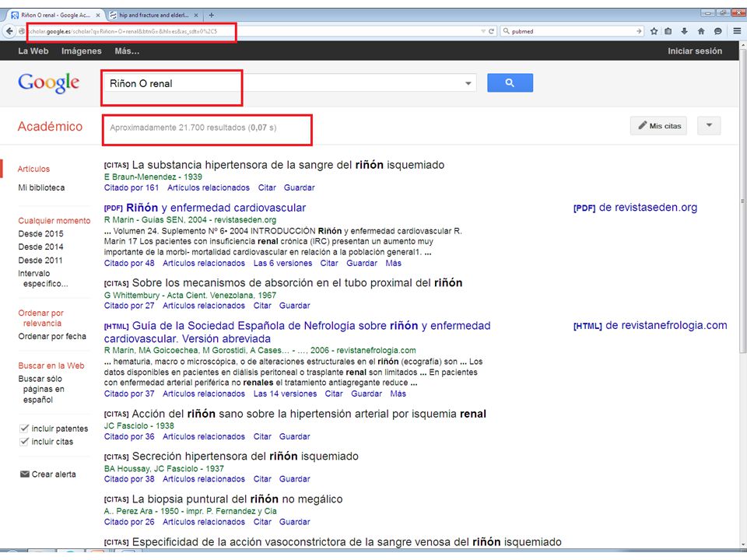This screenshot has height=560, width=747.
Task: Toggle the incluir patentes checkbox
Action: (x=24, y=428)
